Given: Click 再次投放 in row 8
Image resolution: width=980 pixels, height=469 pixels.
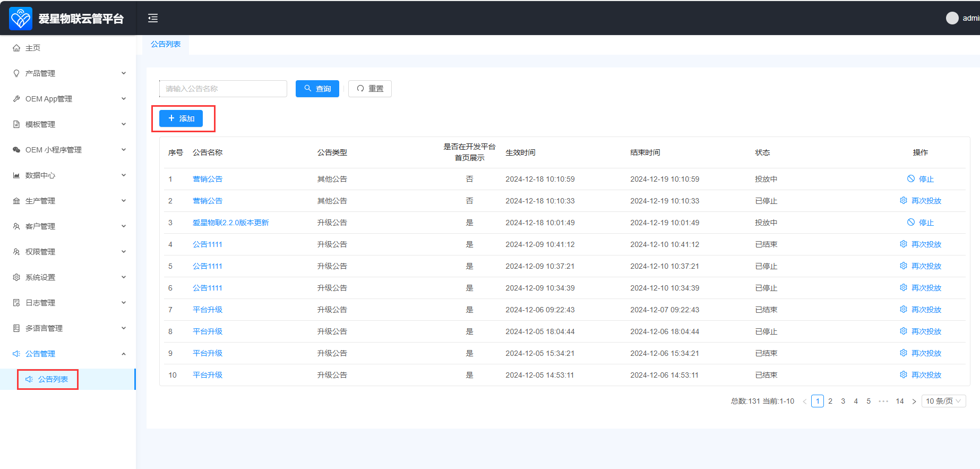Looking at the screenshot, I should [926, 331].
